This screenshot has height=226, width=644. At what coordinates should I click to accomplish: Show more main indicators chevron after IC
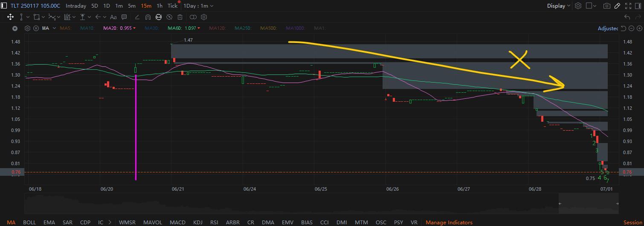pos(110,222)
